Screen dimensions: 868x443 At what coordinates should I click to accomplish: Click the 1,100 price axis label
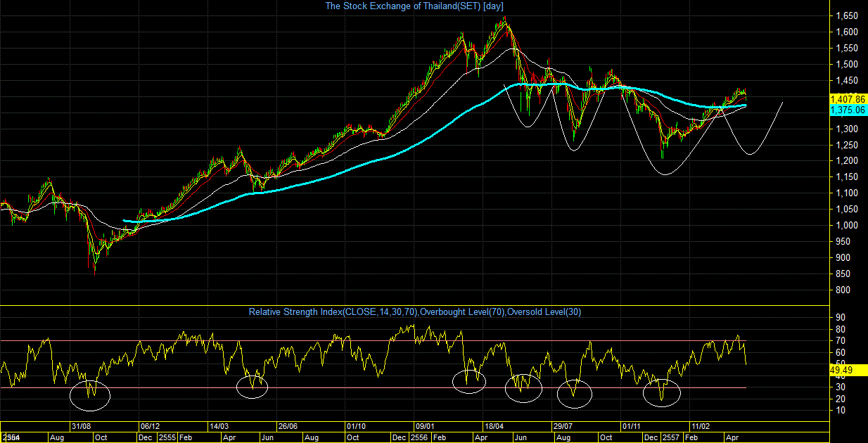click(x=845, y=193)
